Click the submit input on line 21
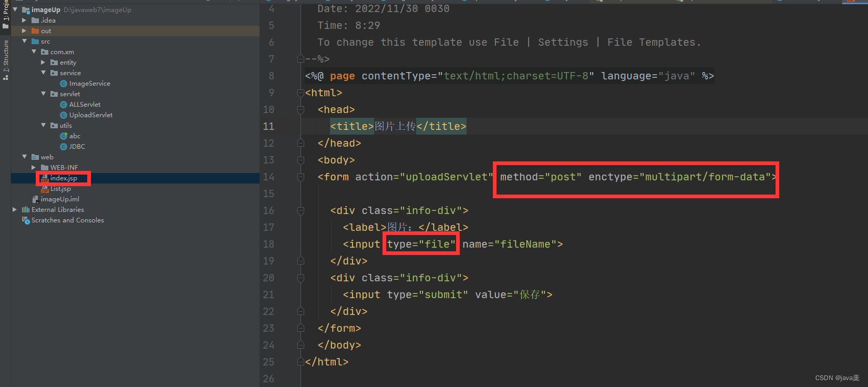 [x=448, y=294]
